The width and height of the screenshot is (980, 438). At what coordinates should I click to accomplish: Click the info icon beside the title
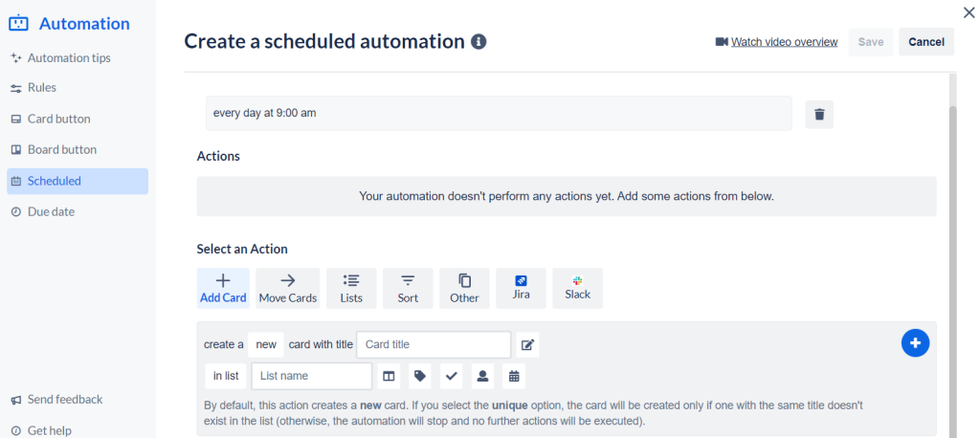click(479, 42)
